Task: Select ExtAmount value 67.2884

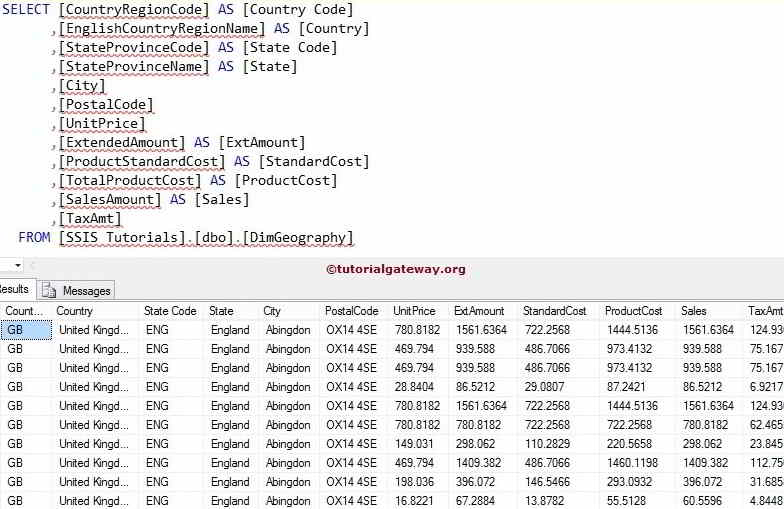Action: click(x=475, y=501)
